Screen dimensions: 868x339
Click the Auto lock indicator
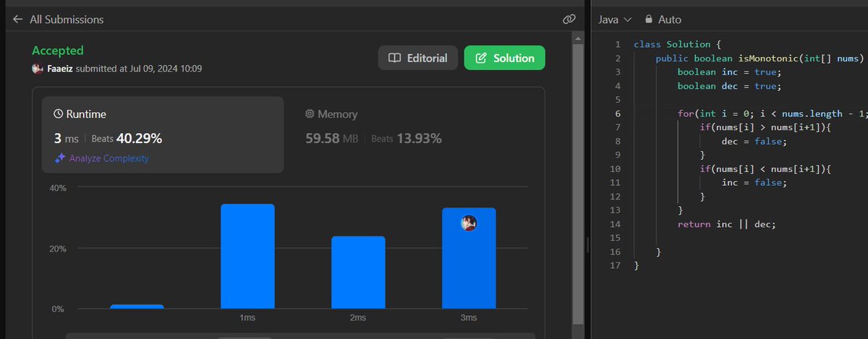663,20
